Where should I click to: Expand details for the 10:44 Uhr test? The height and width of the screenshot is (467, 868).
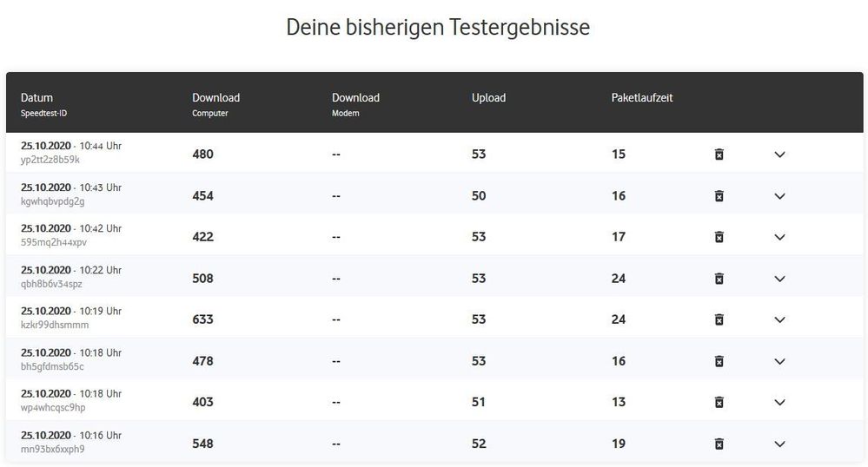coord(779,155)
